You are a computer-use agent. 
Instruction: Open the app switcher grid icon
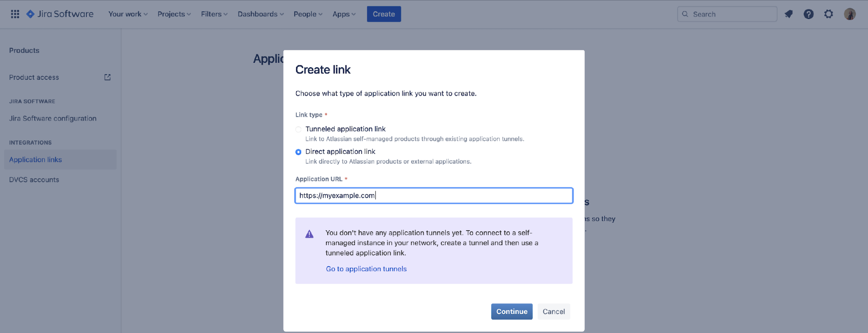[15, 14]
